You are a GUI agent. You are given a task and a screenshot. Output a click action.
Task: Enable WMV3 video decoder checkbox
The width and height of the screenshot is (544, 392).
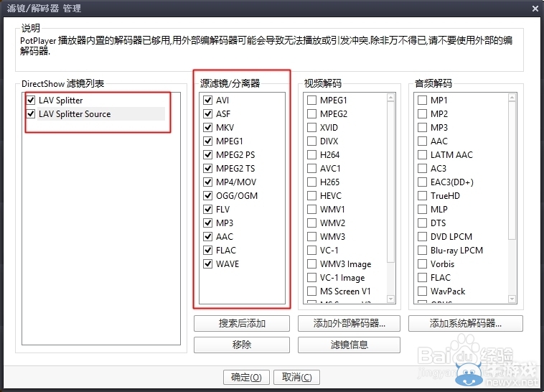click(312, 237)
